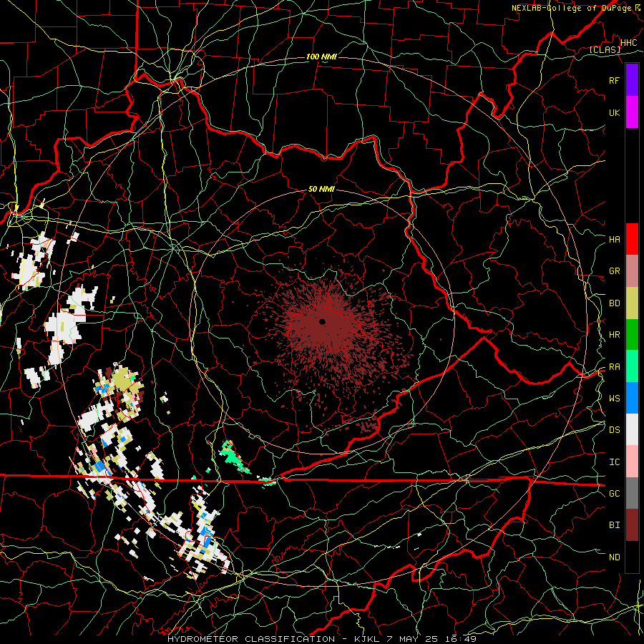Click the RF legend label
The width and height of the screenshot is (644, 644).
click(x=614, y=80)
